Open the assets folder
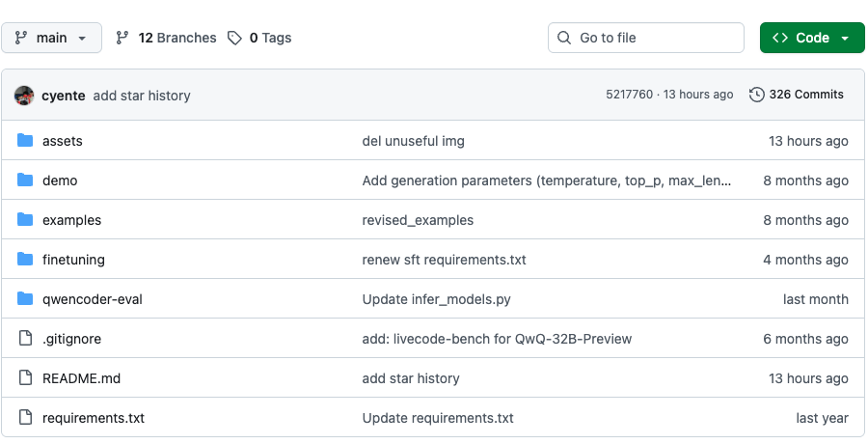 coord(63,141)
